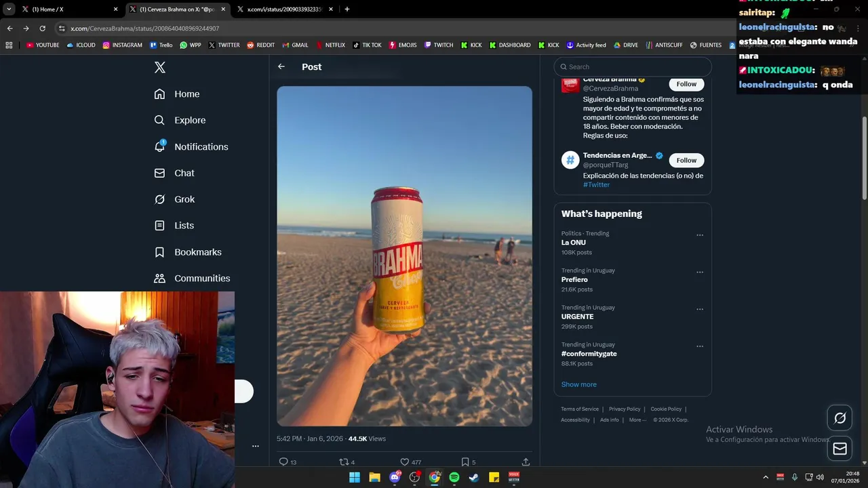Viewport: 868px width, 488px height.
Task: Open Home in the X sidebar
Action: point(177,94)
